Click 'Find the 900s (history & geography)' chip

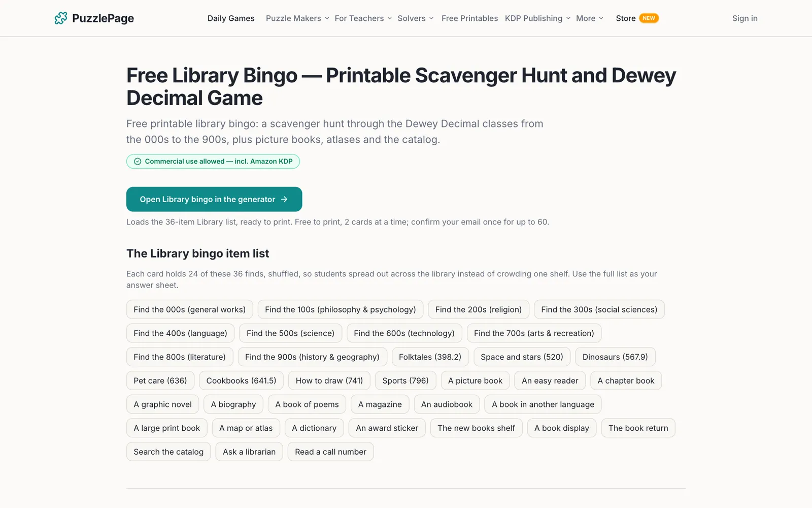(312, 357)
